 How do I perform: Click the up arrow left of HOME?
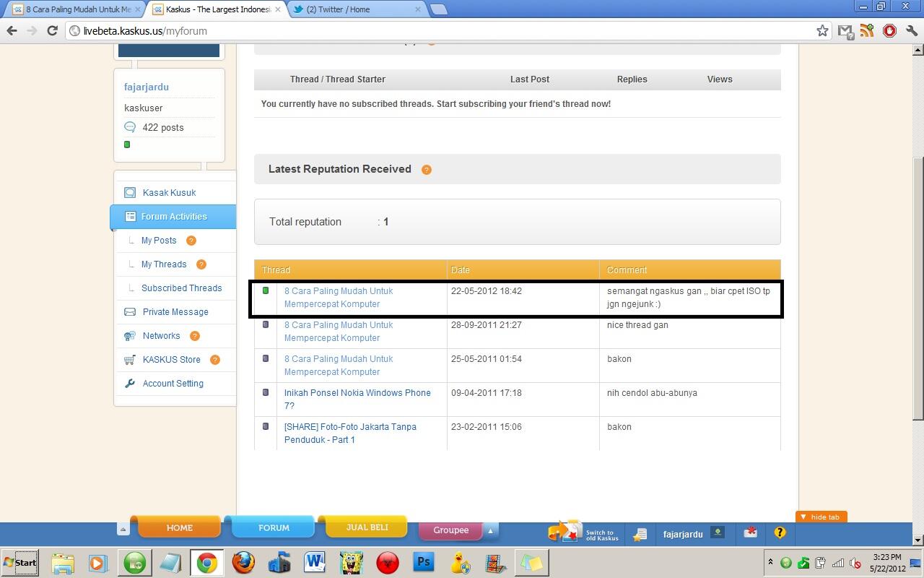pyautogui.click(x=123, y=529)
